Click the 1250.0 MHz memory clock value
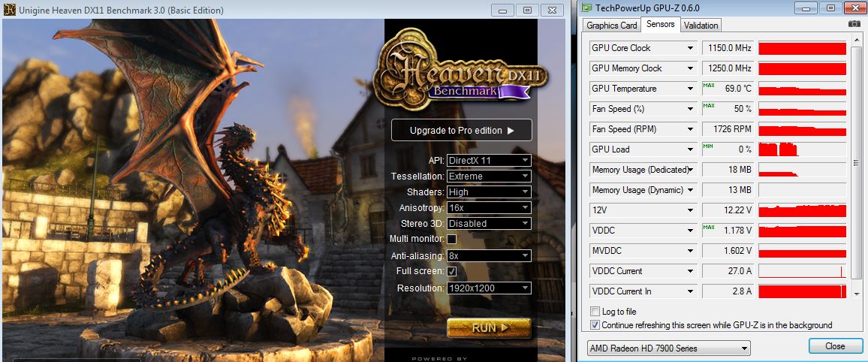This screenshot has width=868, height=362. click(728, 68)
